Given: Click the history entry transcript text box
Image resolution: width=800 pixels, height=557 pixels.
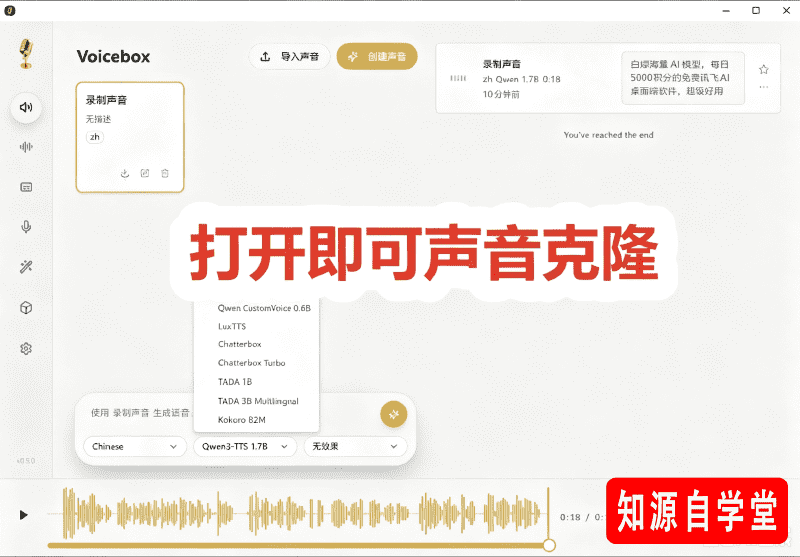Looking at the screenshot, I should pos(683,78).
